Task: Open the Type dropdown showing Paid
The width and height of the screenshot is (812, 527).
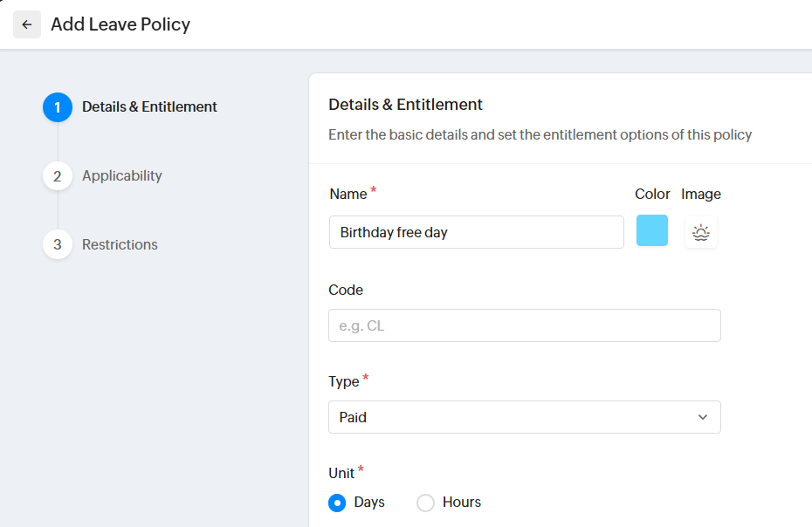Action: (524, 417)
